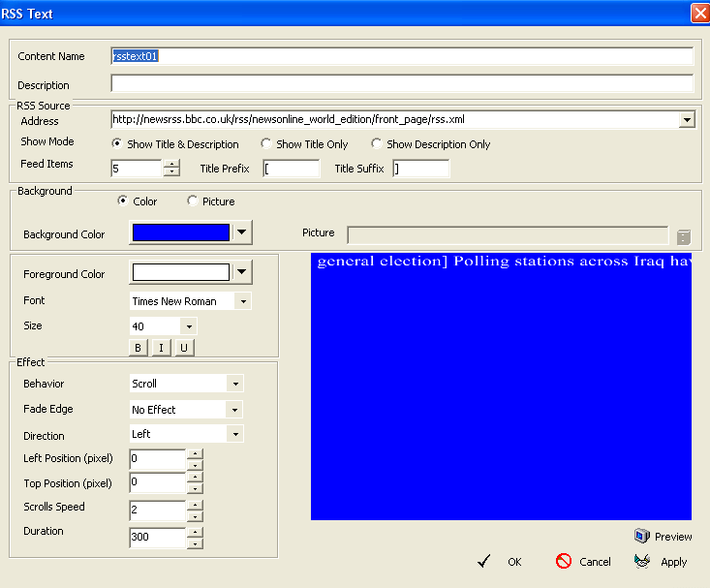This screenshot has height=588, width=710.
Task: Open the Behavior Scroll dropdown
Action: point(234,384)
